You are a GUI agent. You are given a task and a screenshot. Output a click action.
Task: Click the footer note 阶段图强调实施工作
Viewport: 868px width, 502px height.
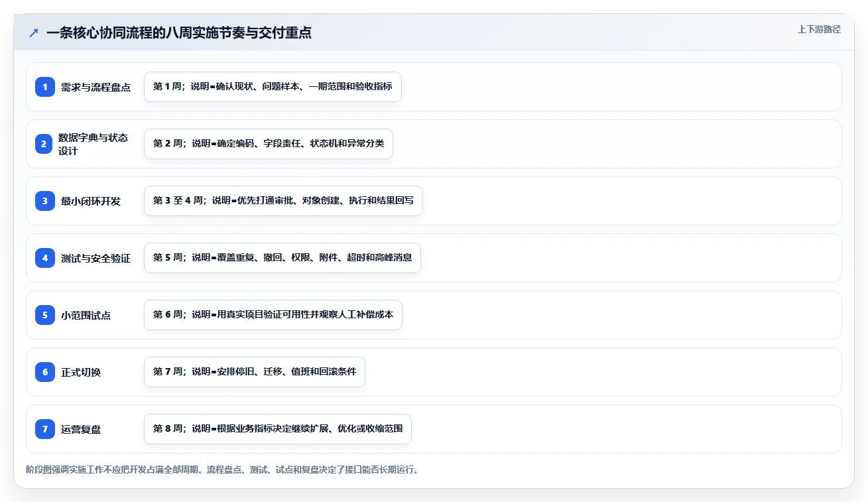click(222, 470)
